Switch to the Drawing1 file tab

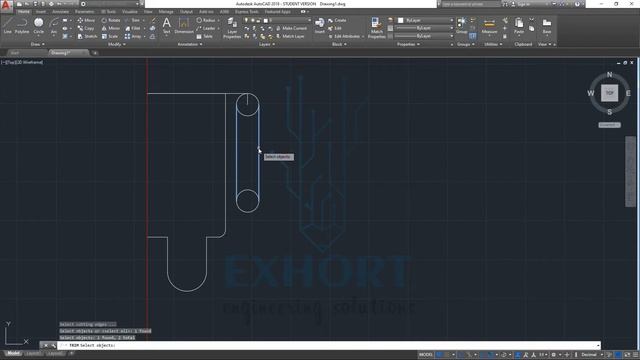click(x=68, y=53)
